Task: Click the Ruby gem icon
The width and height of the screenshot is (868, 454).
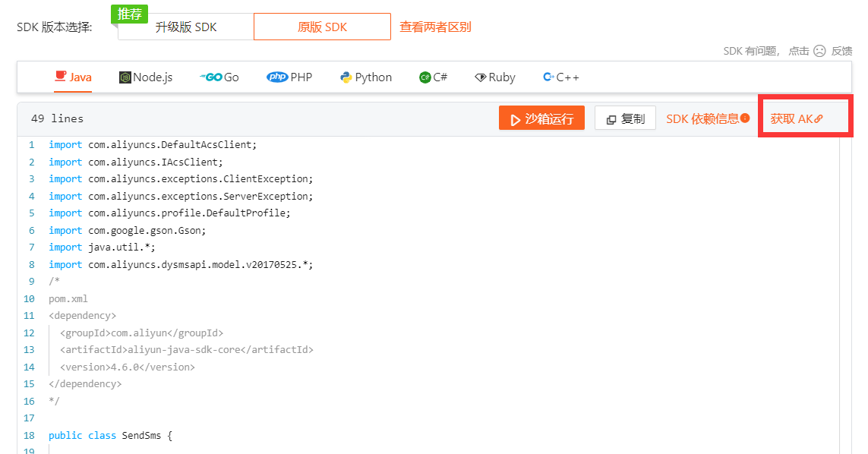Action: [x=481, y=77]
